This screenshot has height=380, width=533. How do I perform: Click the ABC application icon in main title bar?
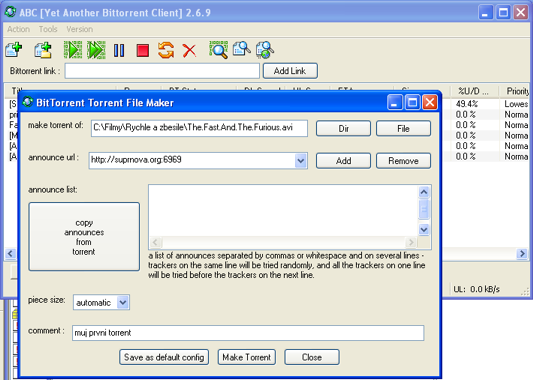point(11,12)
